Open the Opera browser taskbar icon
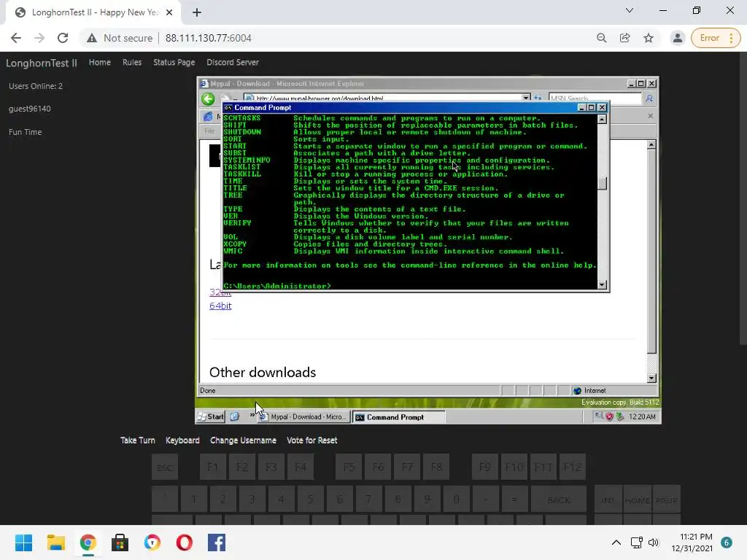 click(x=185, y=542)
